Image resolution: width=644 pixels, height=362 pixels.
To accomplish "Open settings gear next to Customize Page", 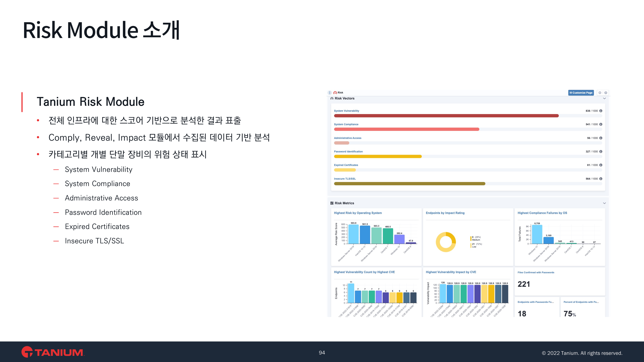I will (x=600, y=93).
